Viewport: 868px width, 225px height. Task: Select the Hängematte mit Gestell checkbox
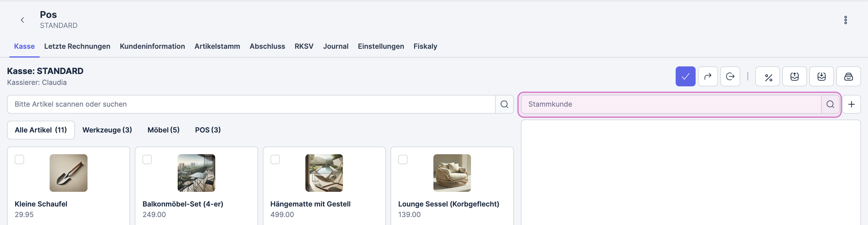tap(275, 159)
